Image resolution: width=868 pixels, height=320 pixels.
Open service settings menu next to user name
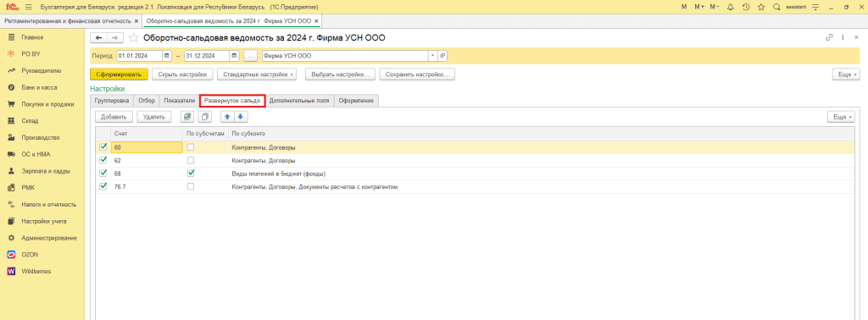(815, 7)
